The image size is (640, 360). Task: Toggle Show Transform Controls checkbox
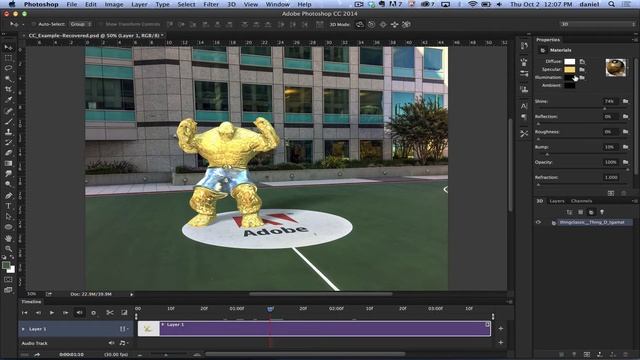tap(101, 24)
